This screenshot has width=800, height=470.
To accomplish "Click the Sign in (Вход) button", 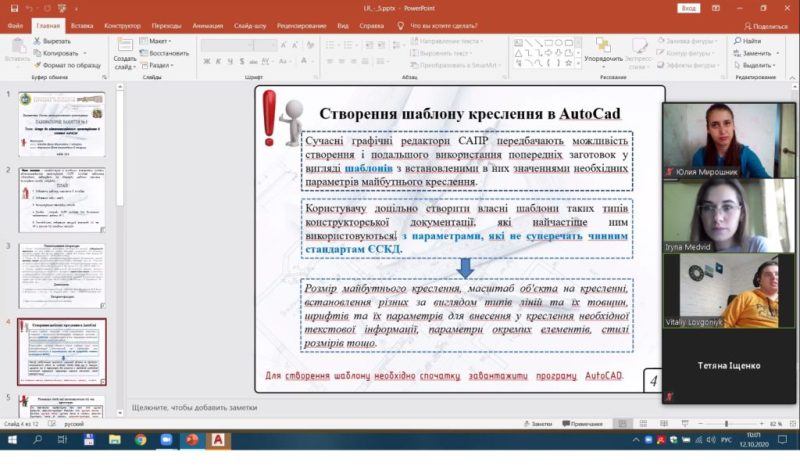I will click(689, 8).
